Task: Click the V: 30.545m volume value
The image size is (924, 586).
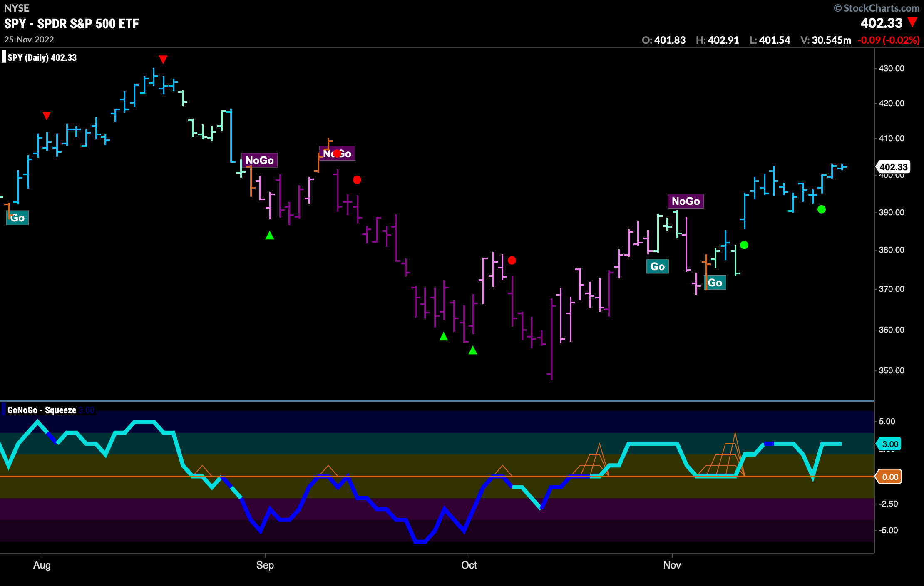Action: click(x=826, y=40)
